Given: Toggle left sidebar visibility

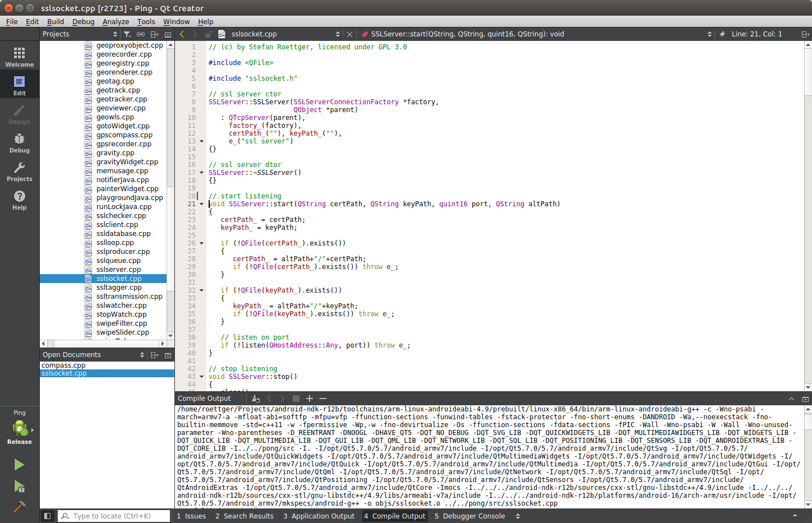Looking at the screenshot, I should click(48, 516).
